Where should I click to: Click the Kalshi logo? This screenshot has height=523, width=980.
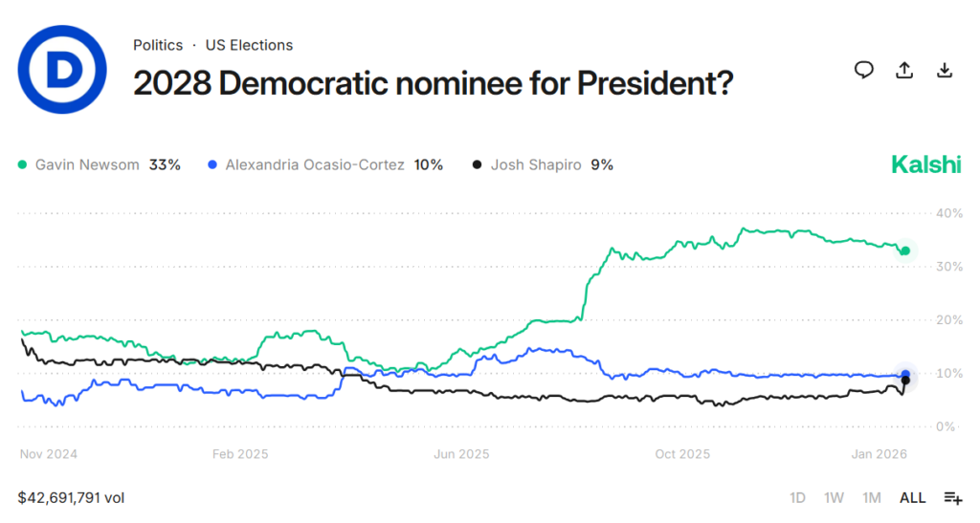[x=925, y=164]
